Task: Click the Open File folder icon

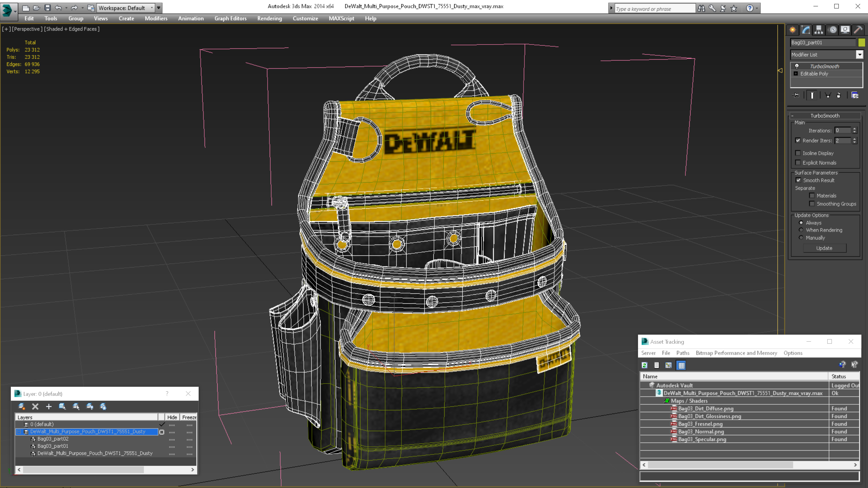Action: 36,8
